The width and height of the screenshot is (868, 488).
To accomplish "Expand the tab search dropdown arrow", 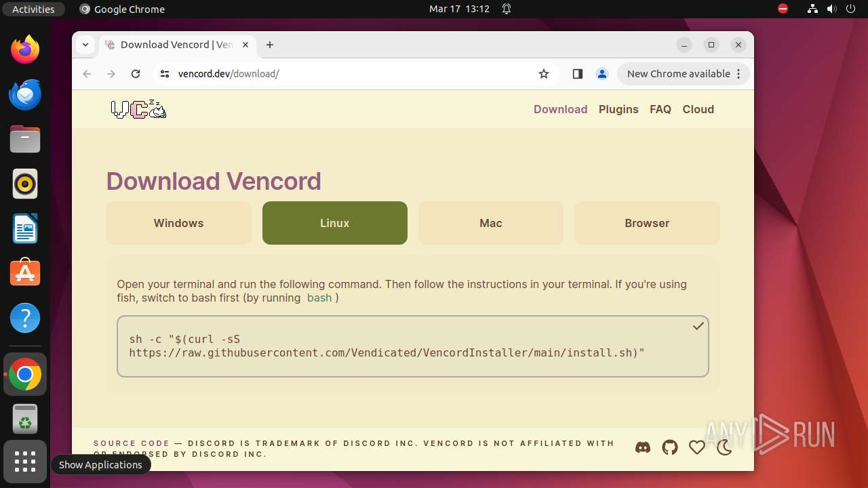I will [x=85, y=45].
